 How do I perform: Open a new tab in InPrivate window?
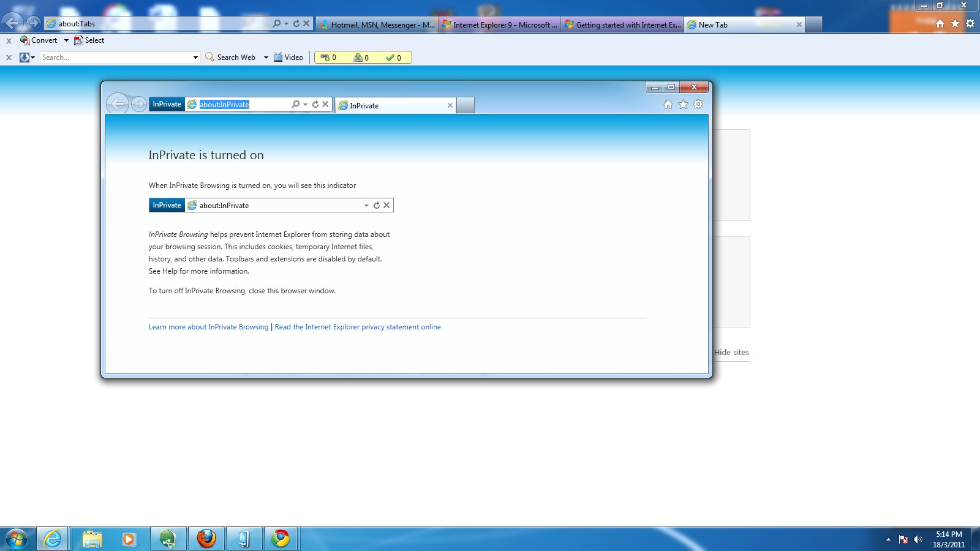[466, 106]
